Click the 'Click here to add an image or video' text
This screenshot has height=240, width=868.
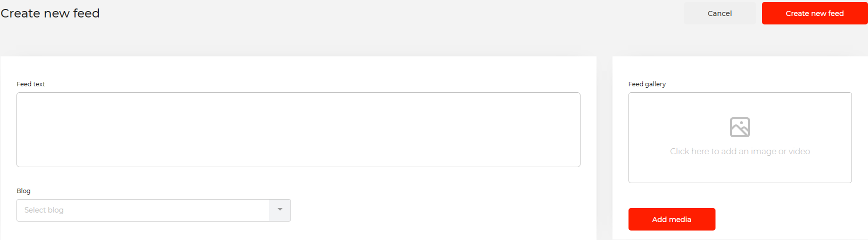click(x=739, y=151)
